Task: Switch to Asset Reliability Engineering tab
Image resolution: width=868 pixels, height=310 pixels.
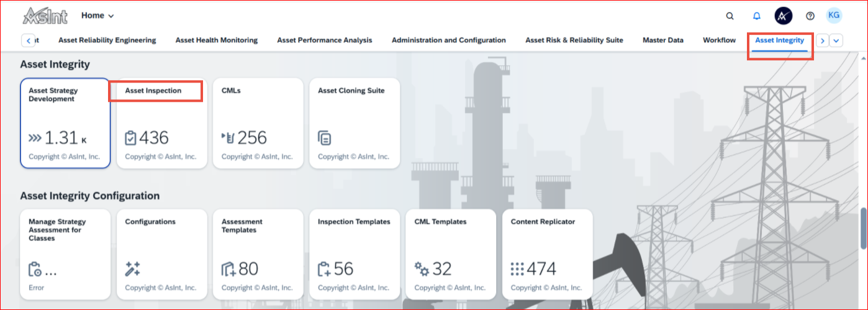Action: [107, 40]
